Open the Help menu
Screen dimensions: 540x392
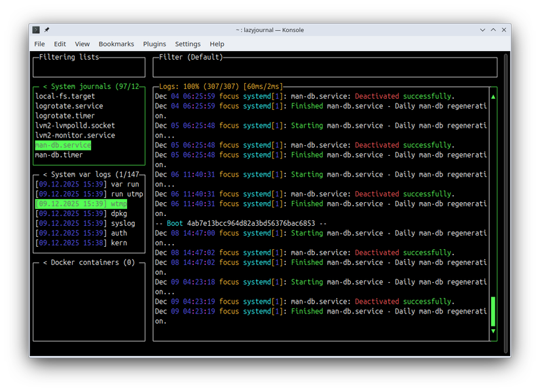(217, 44)
